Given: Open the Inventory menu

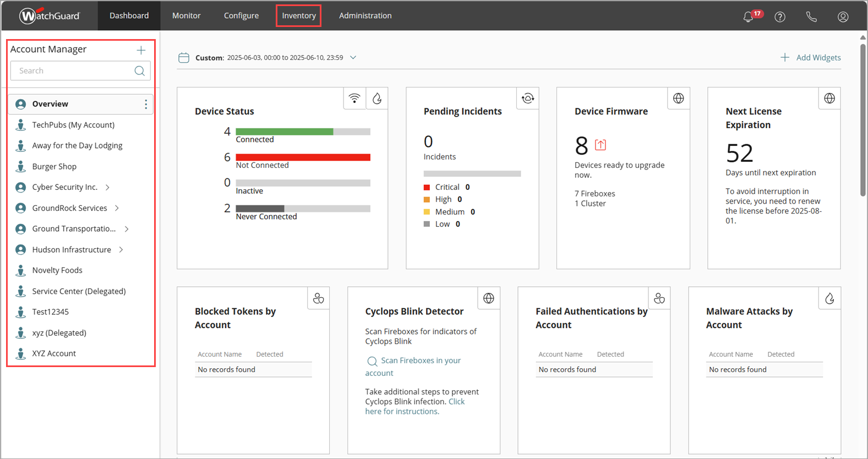Looking at the screenshot, I should pyautogui.click(x=299, y=15).
